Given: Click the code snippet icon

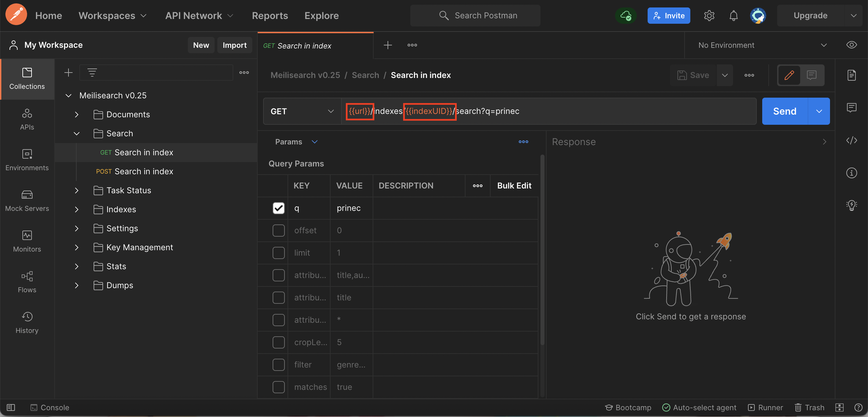Looking at the screenshot, I should (851, 140).
